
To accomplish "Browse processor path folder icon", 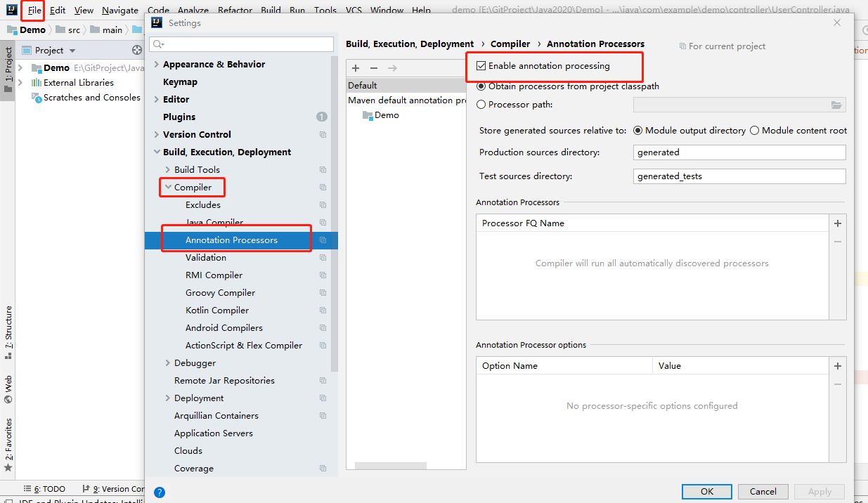I will coord(836,105).
